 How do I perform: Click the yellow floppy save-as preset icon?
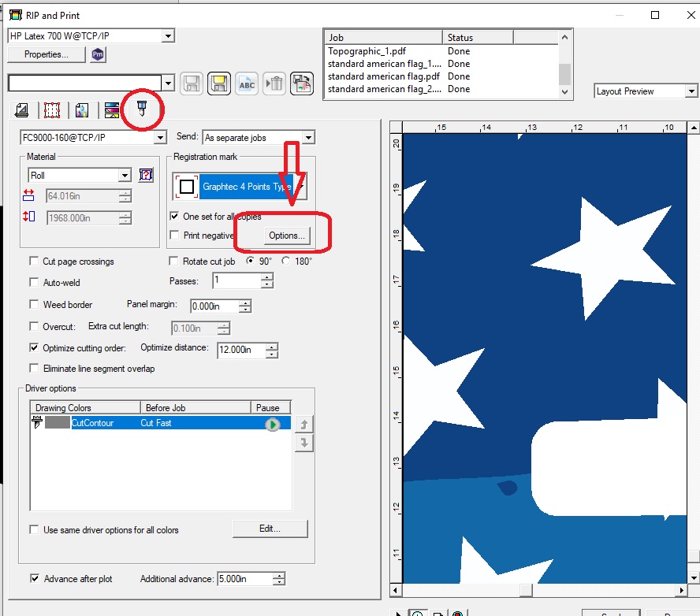219,83
